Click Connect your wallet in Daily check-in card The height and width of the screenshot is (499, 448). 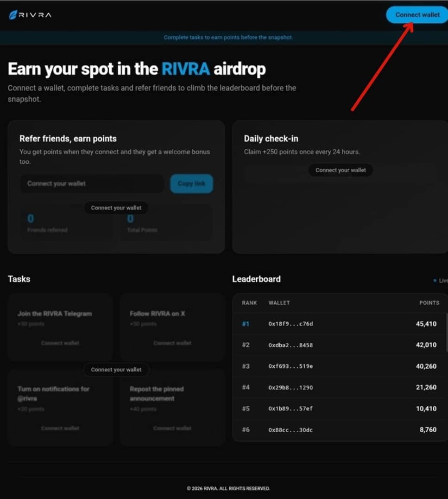(x=341, y=170)
